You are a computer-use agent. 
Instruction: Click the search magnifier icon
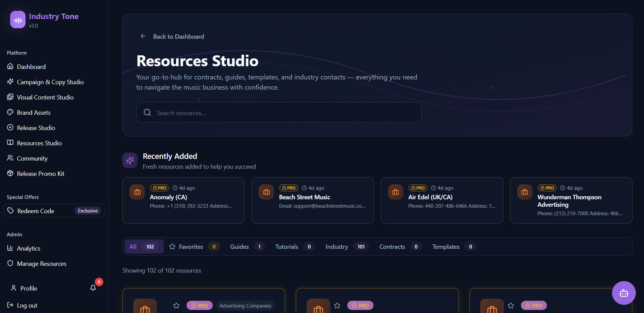tap(147, 112)
